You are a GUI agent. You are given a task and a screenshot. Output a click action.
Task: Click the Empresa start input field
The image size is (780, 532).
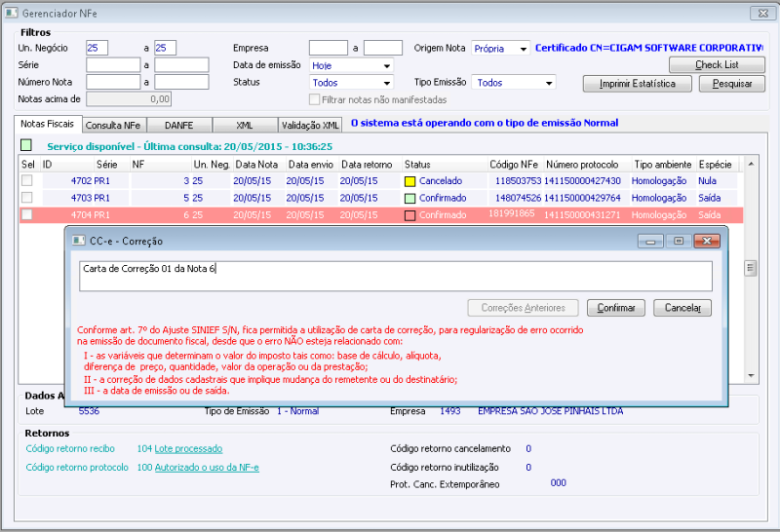coord(329,48)
